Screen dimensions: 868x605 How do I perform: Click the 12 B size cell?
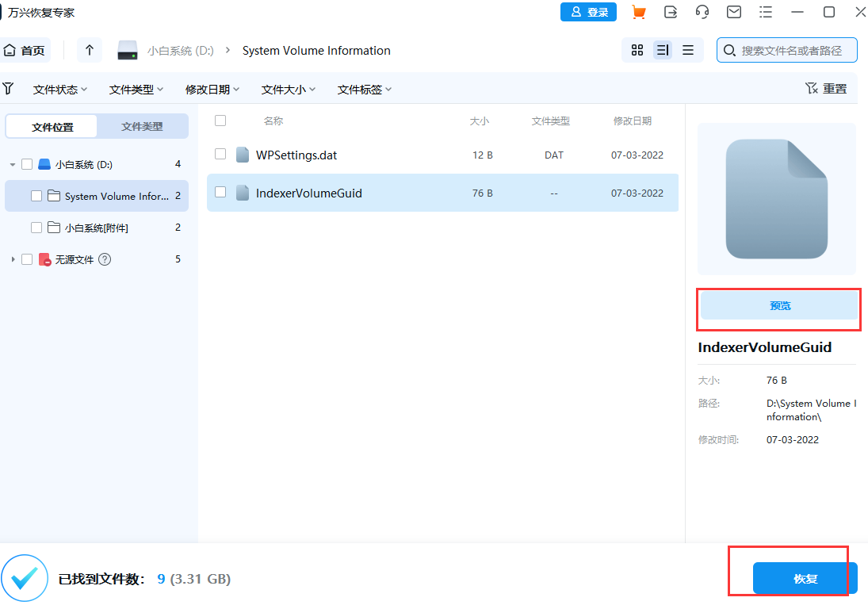coord(482,155)
